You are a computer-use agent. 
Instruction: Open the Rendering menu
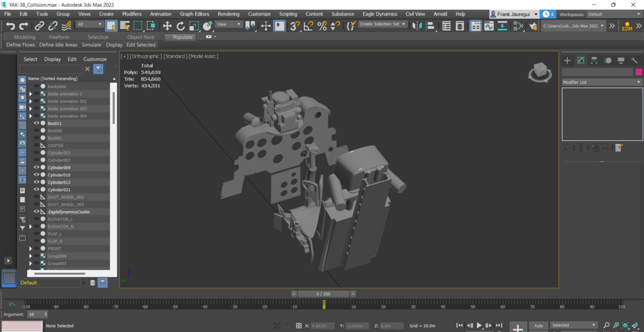pos(228,14)
